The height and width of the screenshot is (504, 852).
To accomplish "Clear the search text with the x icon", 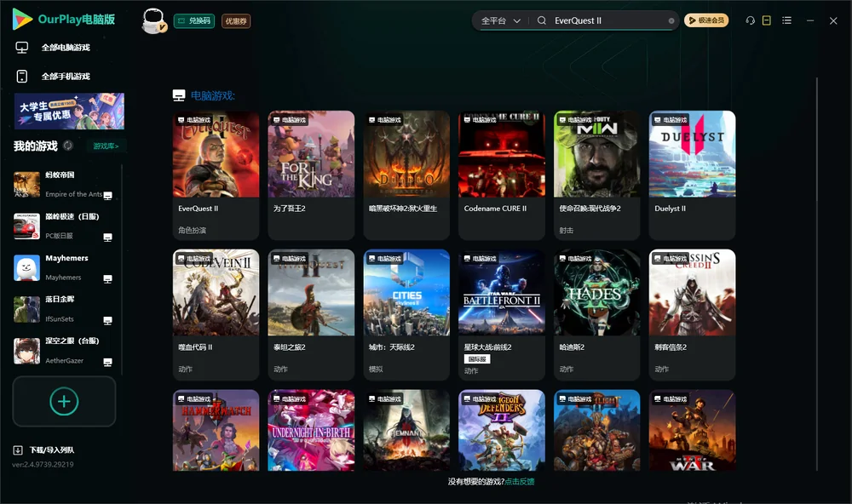I will [x=671, y=20].
